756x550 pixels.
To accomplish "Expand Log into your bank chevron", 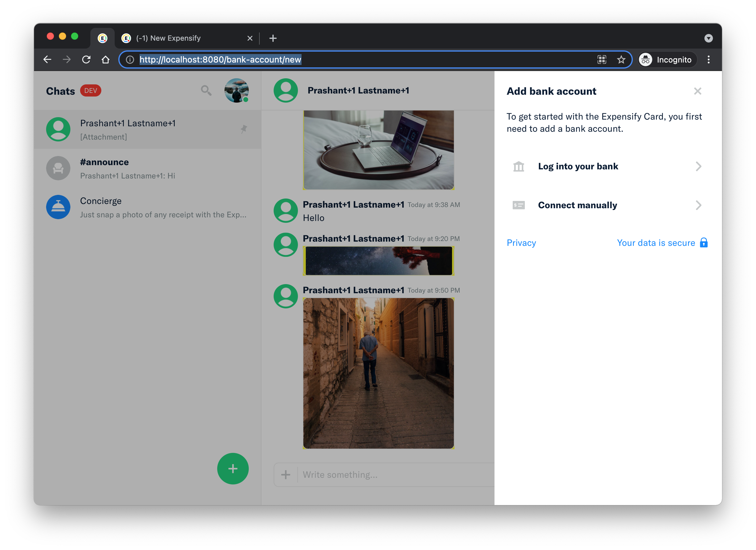I will pos(698,166).
